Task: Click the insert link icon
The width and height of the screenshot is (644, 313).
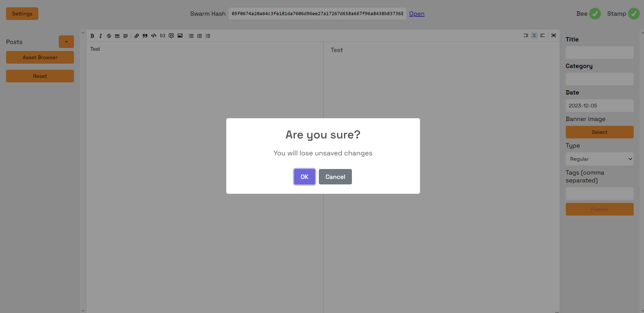Action: pyautogui.click(x=136, y=36)
